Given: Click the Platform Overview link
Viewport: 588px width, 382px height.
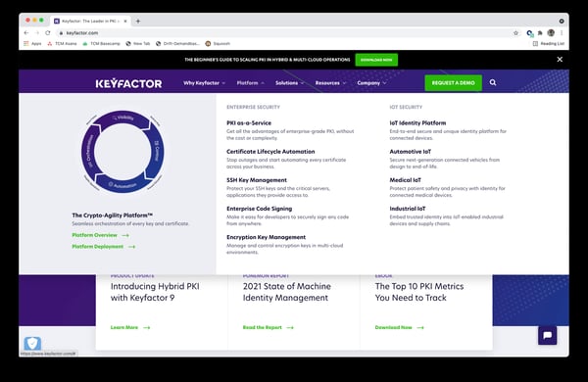Looking at the screenshot, I should tap(101, 235).
